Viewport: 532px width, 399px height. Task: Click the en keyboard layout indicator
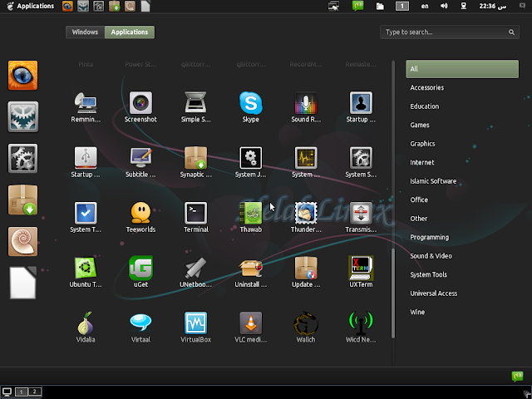point(425,6)
